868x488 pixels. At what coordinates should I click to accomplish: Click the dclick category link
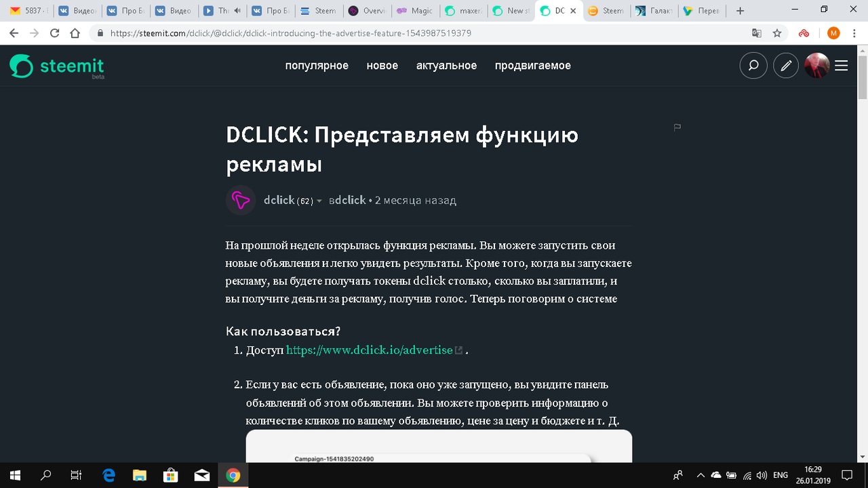(350, 201)
